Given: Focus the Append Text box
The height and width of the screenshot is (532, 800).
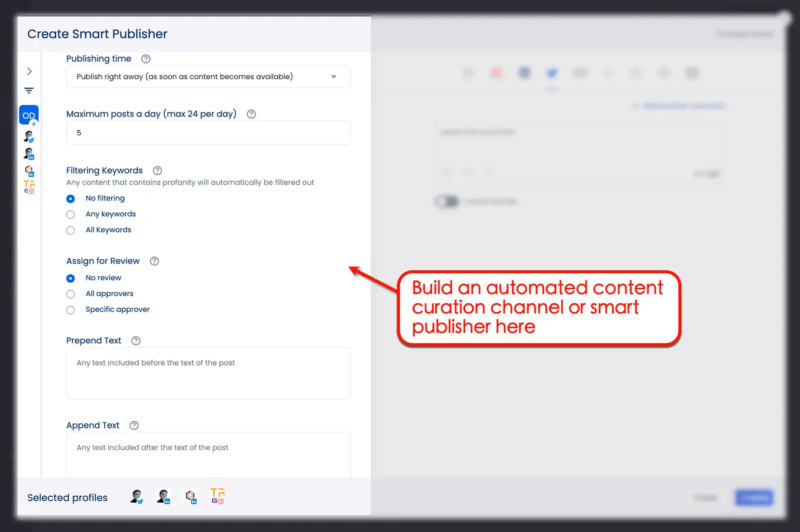Looking at the screenshot, I should click(x=208, y=456).
